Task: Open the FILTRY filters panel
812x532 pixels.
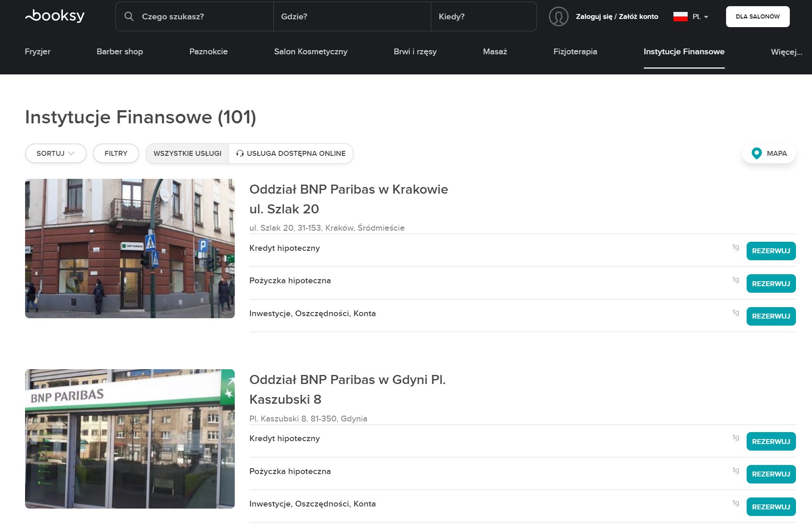Action: [x=116, y=153]
